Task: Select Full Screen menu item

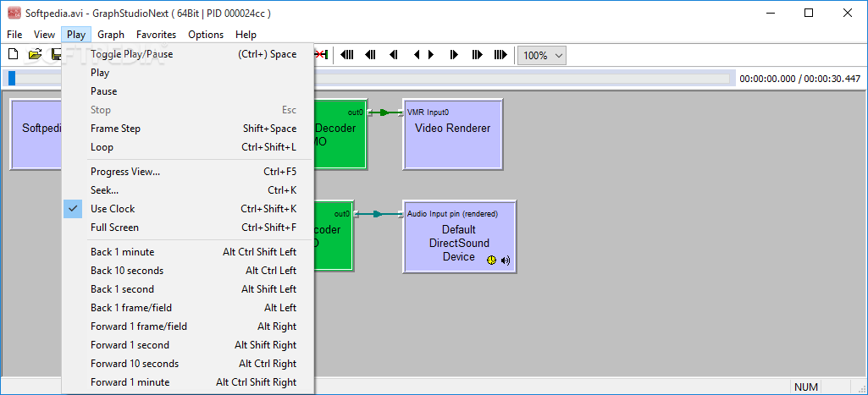Action: [188, 228]
